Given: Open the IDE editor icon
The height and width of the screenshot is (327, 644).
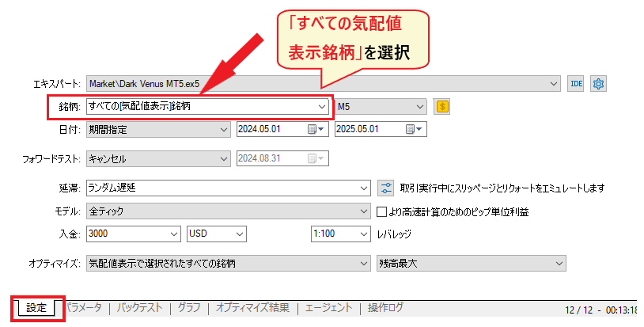Looking at the screenshot, I should [577, 84].
